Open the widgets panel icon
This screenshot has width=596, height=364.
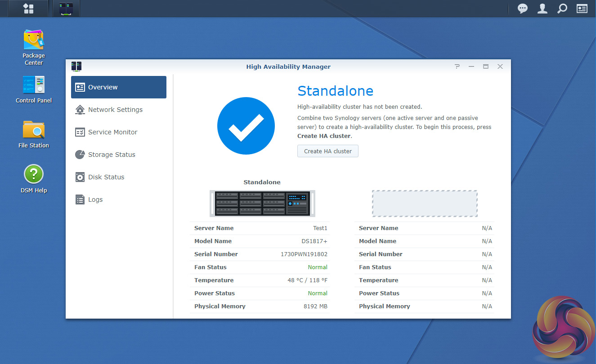(x=582, y=9)
